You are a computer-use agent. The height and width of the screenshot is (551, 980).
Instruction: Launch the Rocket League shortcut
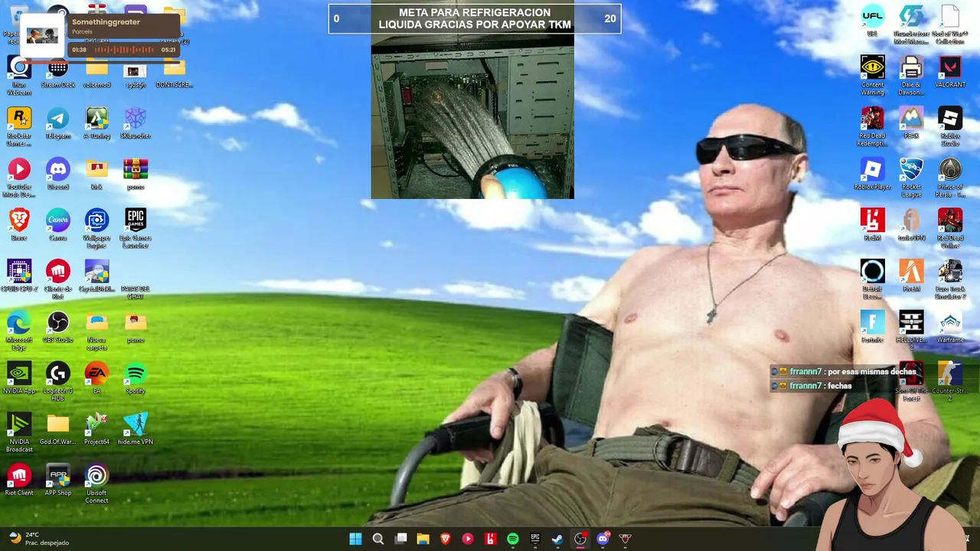click(x=911, y=178)
